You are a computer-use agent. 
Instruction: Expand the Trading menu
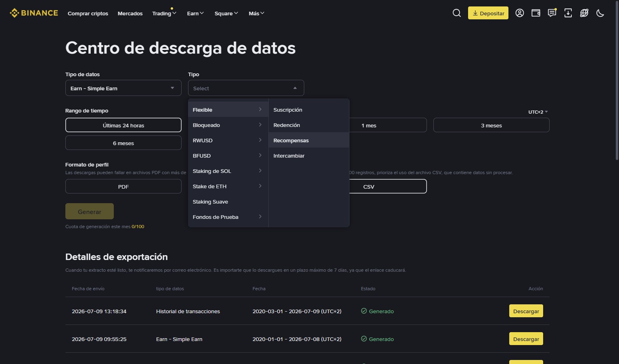164,13
